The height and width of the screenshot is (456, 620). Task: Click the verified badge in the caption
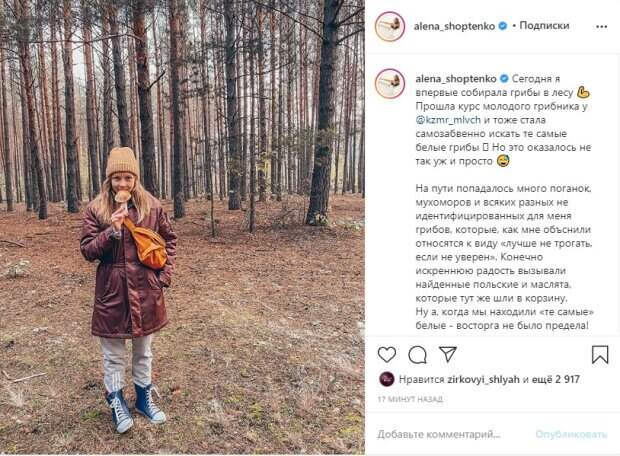point(504,79)
